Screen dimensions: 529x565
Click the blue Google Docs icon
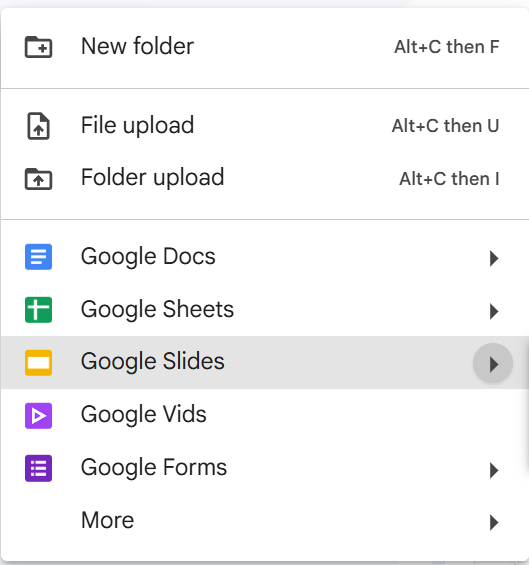click(39, 257)
